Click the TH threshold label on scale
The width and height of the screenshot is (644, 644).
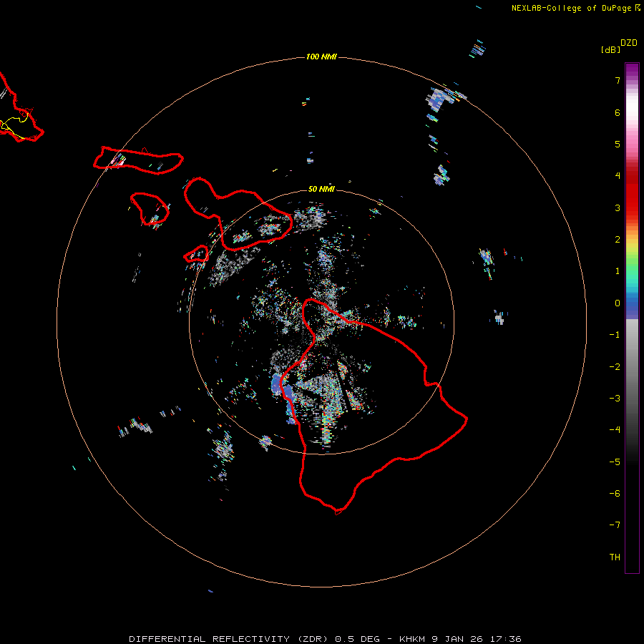(615, 557)
